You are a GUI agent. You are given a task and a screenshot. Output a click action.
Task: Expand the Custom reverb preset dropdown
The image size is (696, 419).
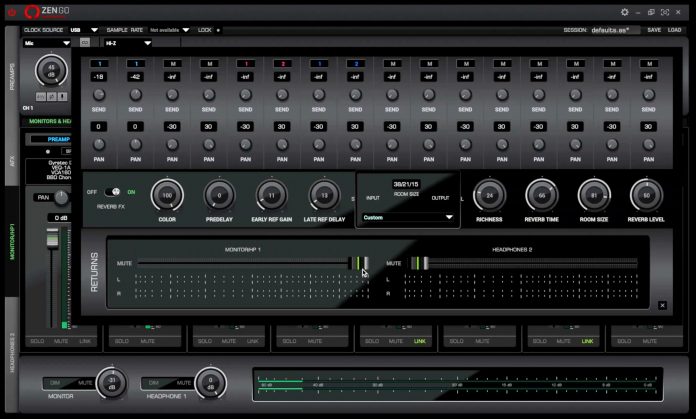408,217
